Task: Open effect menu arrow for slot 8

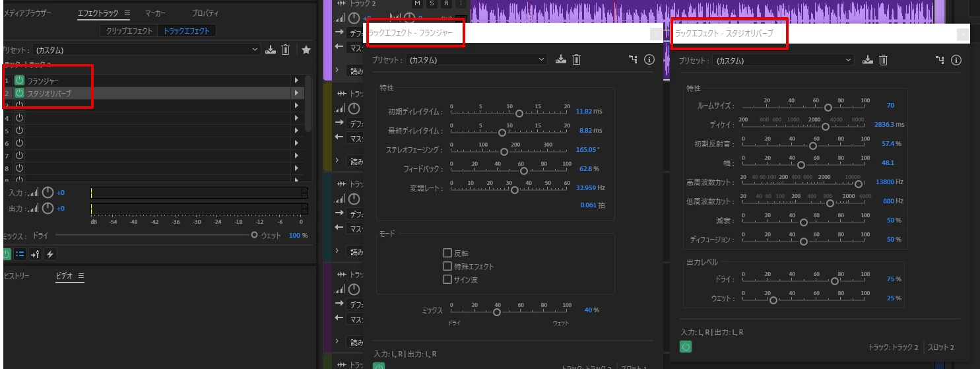Action: coord(297,168)
